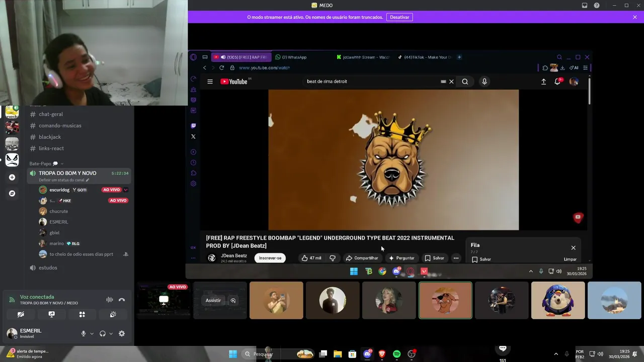Dismiss the streamer mode banner

click(635, 17)
